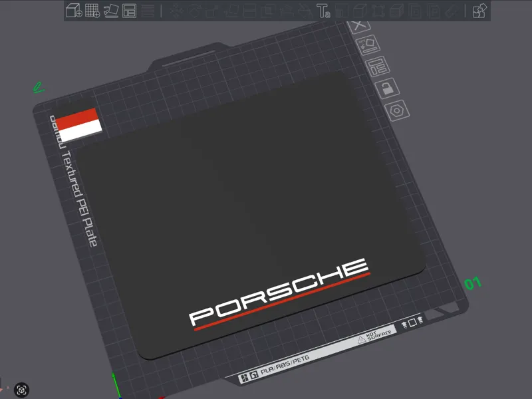Image resolution: width=532 pixels, height=399 pixels.
Task: Open the Text Shape tool
Action: click(x=323, y=11)
